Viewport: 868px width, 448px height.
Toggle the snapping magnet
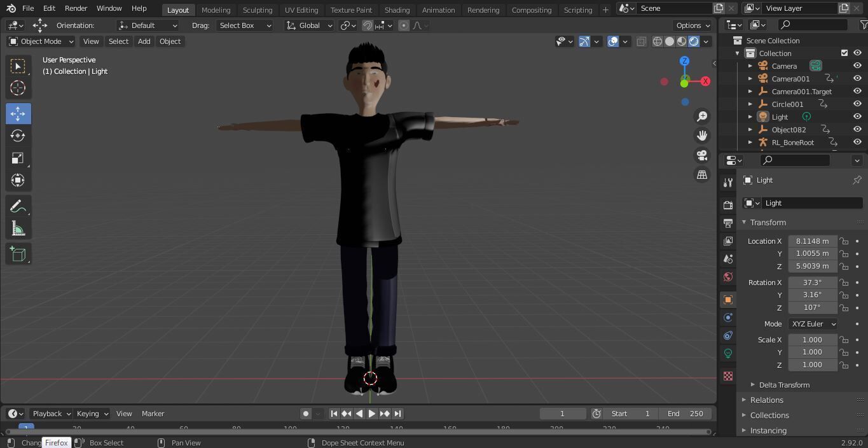click(368, 25)
